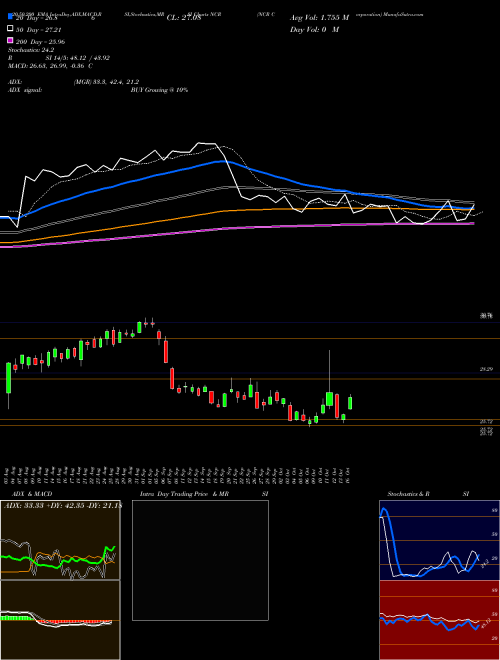Select the '200 Day - 25.96' legend label
The height and width of the screenshot is (660, 500).
40,42
